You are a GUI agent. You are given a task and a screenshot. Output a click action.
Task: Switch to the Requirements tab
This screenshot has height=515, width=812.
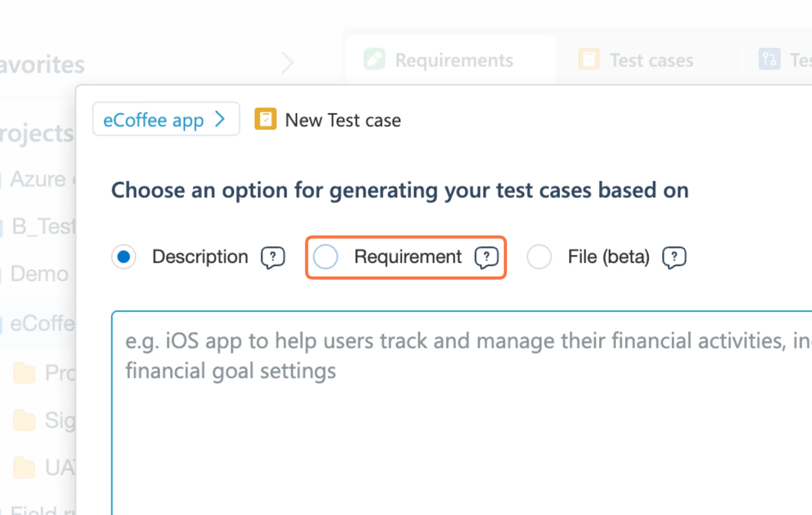coord(454,60)
